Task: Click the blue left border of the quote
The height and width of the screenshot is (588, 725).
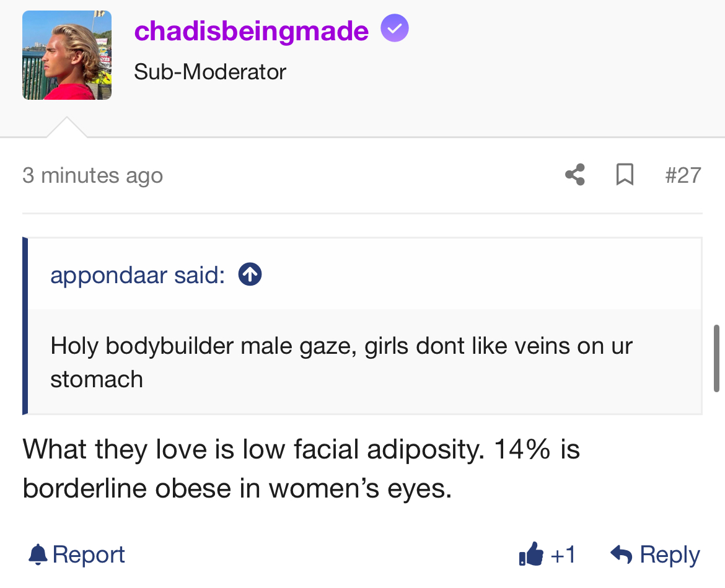Action: tap(25, 326)
